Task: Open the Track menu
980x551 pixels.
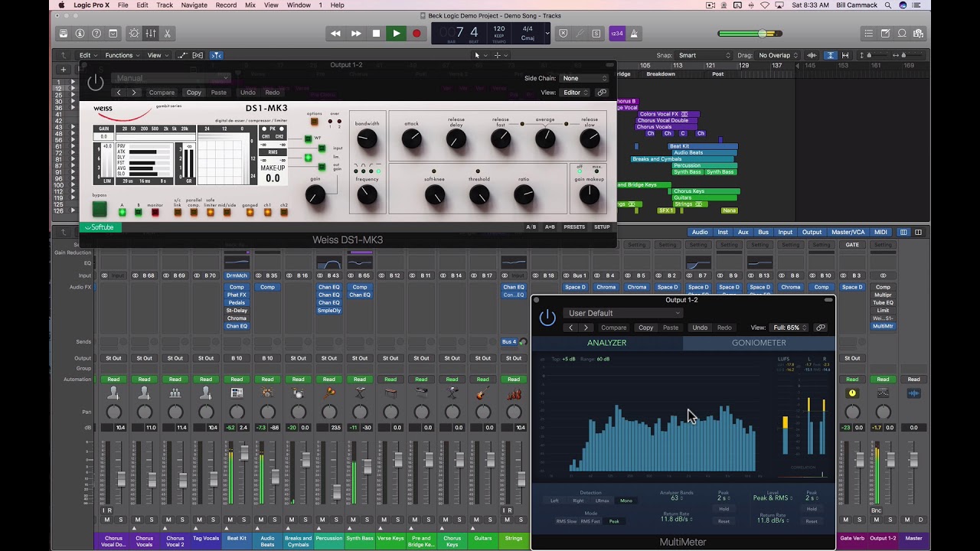Action: click(x=165, y=5)
